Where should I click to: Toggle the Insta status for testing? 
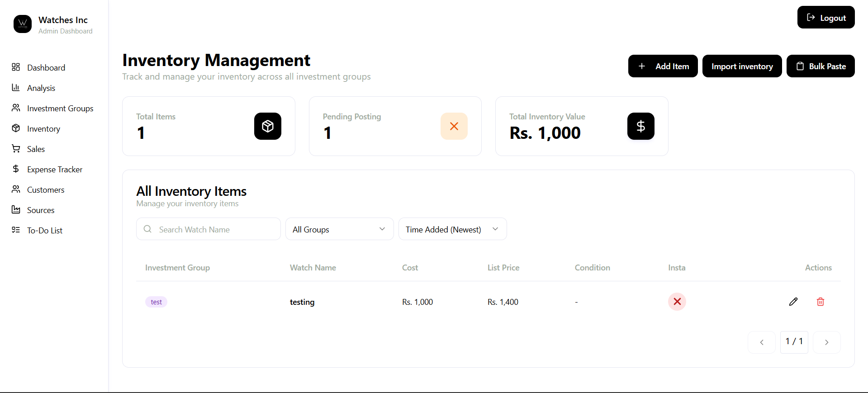(677, 302)
